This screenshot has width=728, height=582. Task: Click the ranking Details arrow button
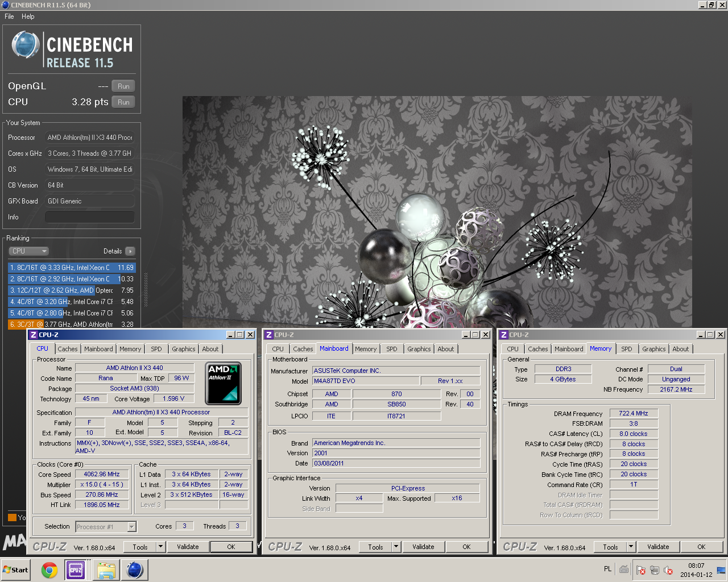pos(130,251)
